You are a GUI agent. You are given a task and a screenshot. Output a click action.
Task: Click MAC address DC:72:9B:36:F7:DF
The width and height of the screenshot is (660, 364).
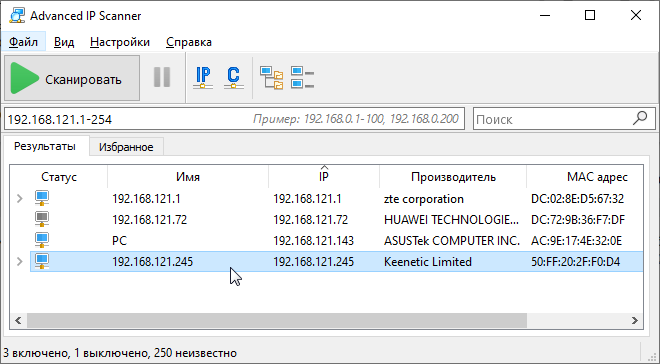coord(578,220)
